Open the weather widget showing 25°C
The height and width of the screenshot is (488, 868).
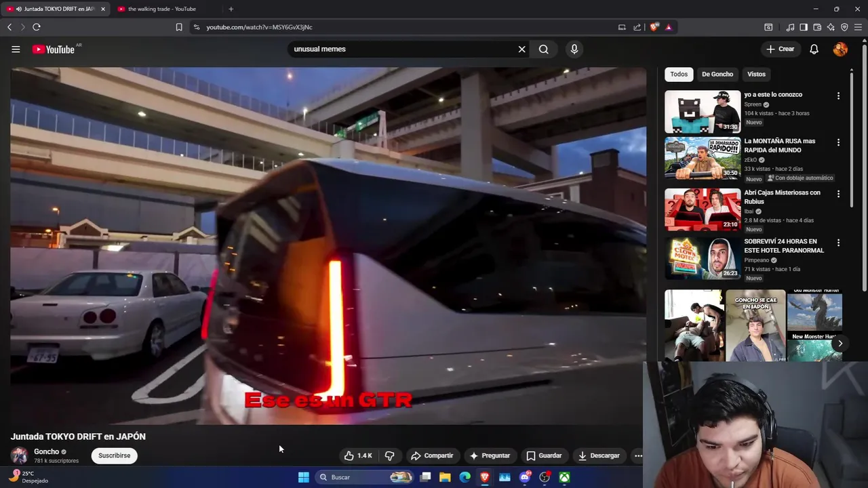pos(29,476)
